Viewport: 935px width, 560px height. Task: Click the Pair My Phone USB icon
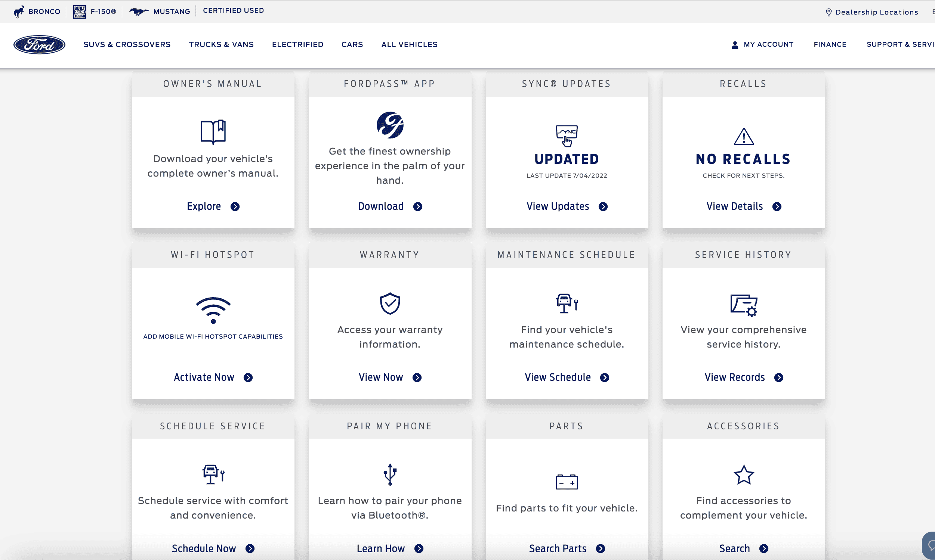point(390,475)
